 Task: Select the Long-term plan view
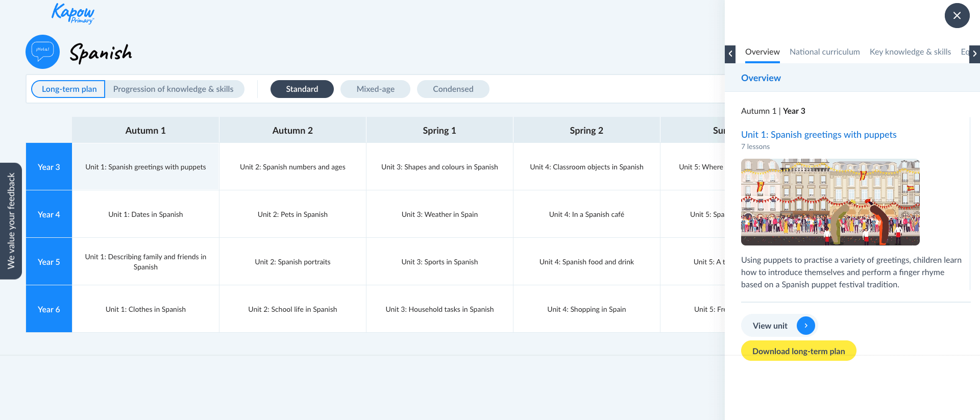pos(69,89)
